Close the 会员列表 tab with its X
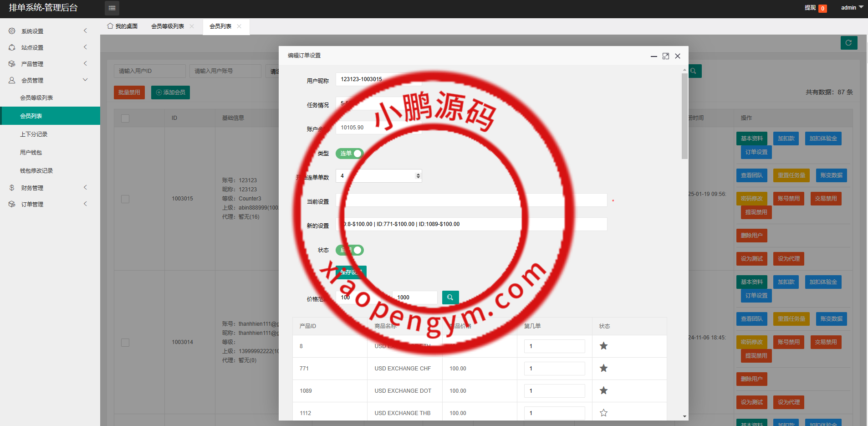The width and height of the screenshot is (868, 426). coord(239,26)
